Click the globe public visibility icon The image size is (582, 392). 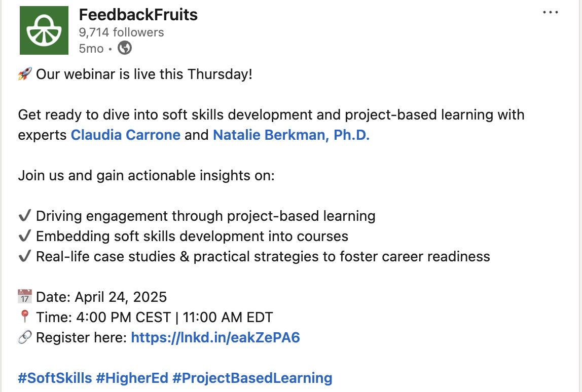(x=125, y=48)
